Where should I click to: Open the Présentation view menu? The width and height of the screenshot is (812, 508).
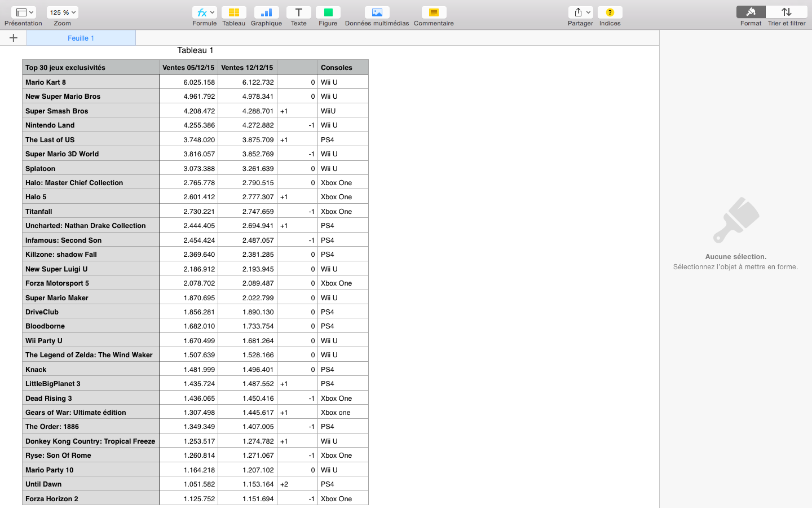pyautogui.click(x=23, y=12)
